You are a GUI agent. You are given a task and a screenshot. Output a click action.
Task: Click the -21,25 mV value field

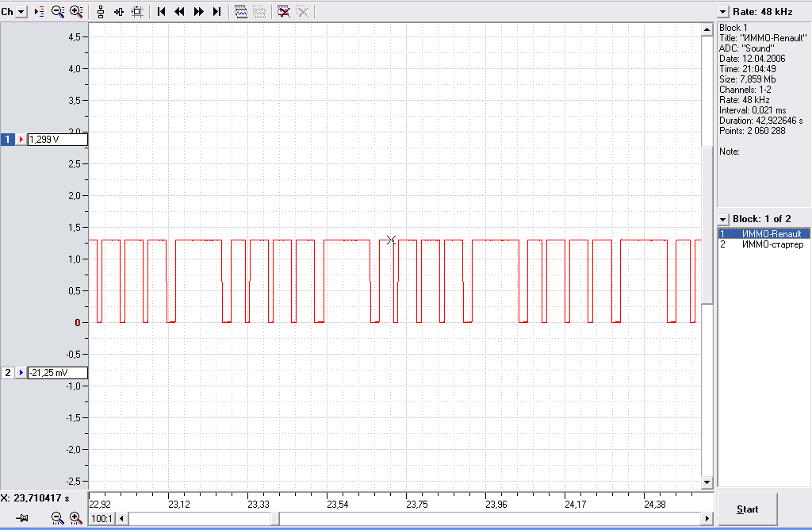57,372
